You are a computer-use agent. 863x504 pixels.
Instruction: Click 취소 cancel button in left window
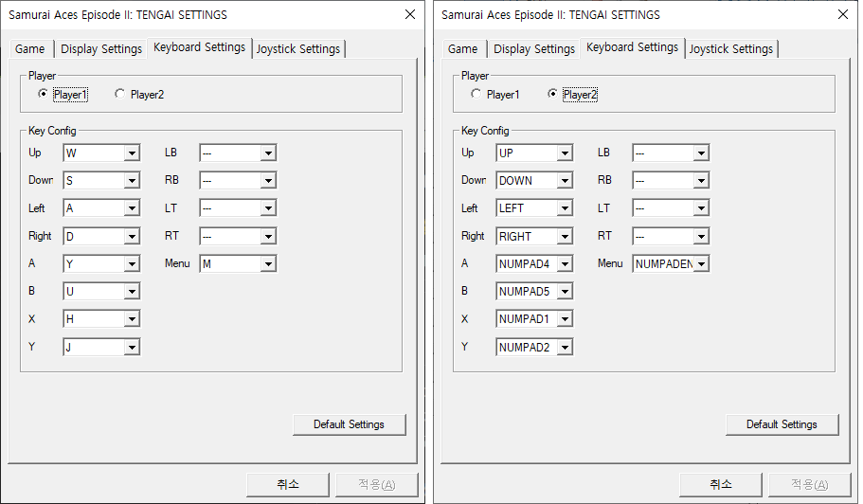288,484
